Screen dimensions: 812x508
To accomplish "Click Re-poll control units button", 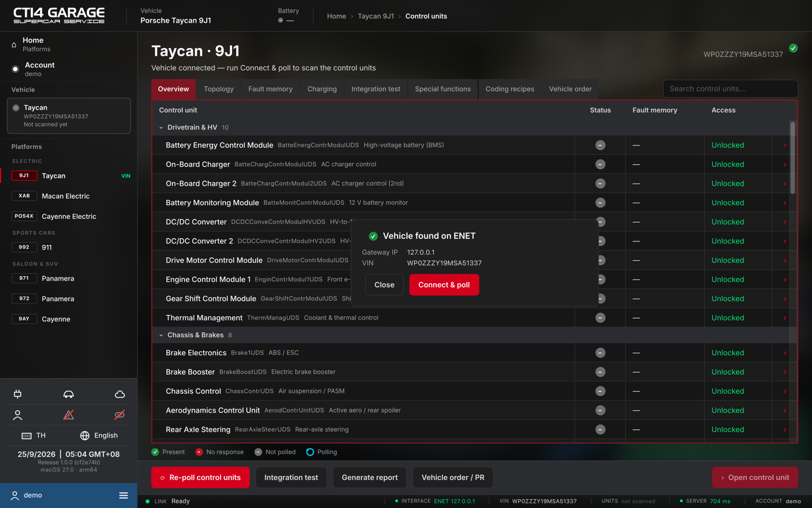I will [x=200, y=478].
